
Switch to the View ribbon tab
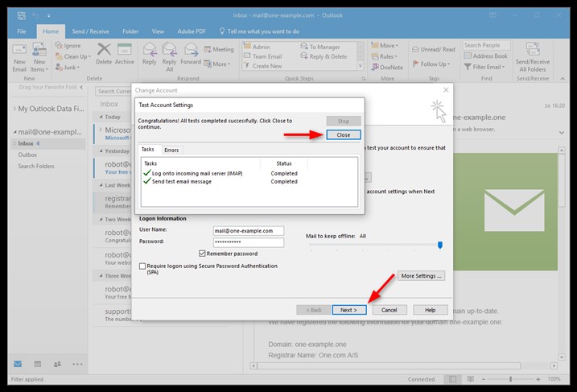[x=158, y=31]
